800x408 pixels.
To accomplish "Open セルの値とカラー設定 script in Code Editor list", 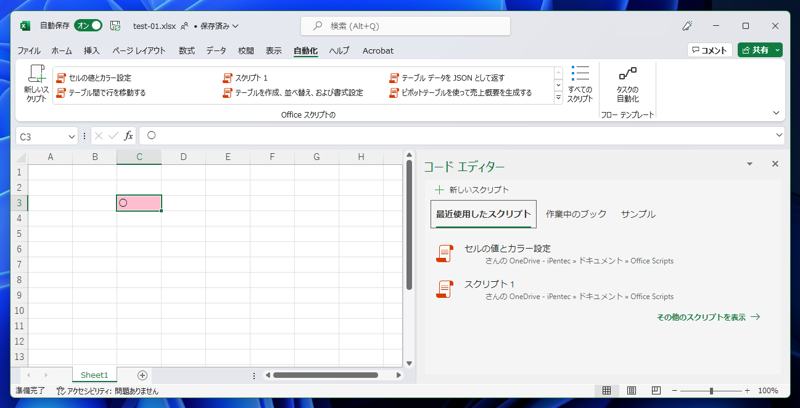I will coord(555,253).
